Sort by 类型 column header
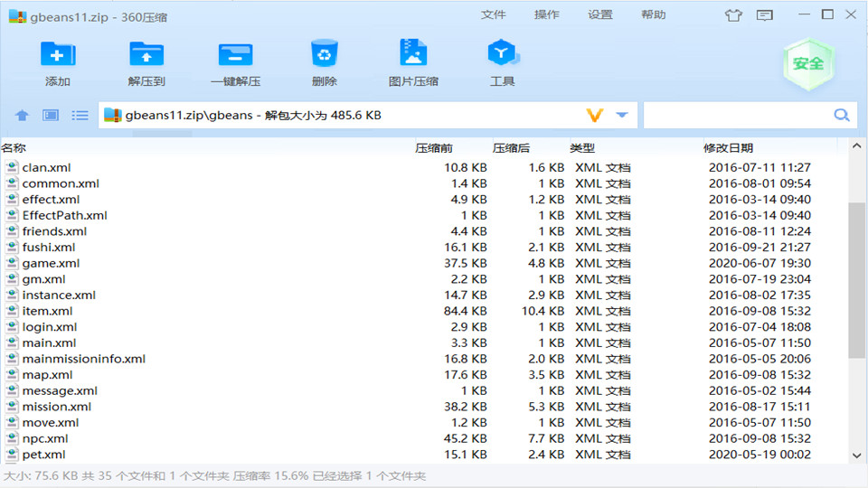Image resolution: width=868 pixels, height=488 pixels. (582, 147)
